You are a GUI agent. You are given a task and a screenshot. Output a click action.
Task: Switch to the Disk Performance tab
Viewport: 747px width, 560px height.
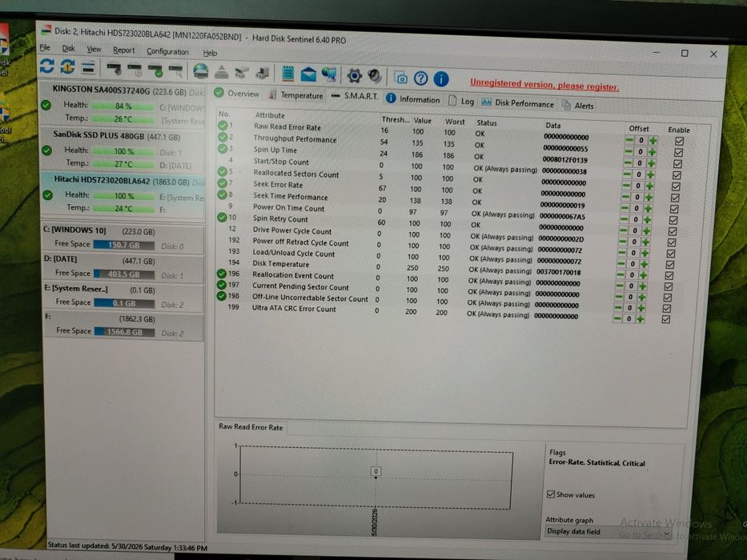[518, 103]
